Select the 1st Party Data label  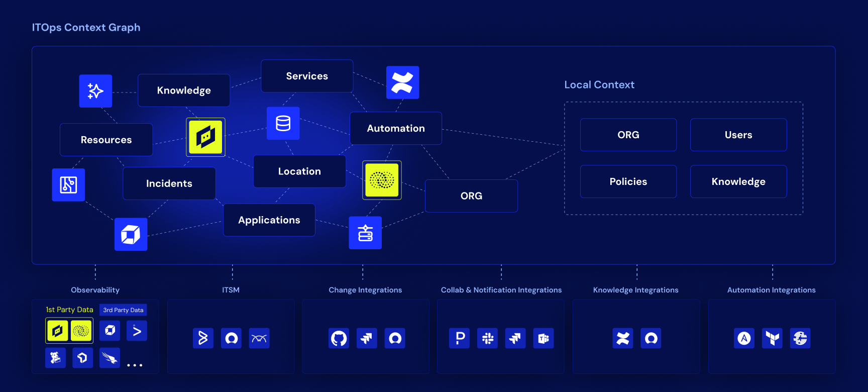pyautogui.click(x=69, y=310)
